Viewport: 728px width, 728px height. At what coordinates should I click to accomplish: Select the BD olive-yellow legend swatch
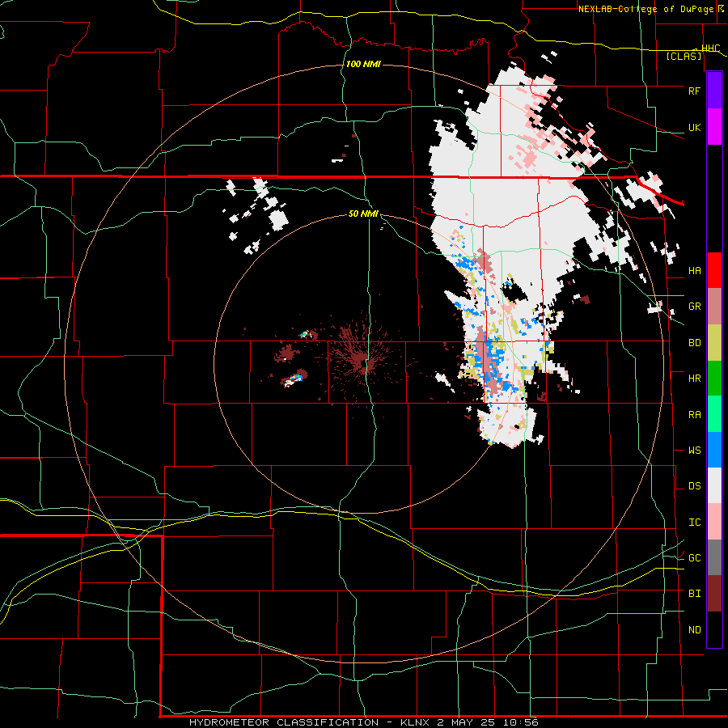714,342
